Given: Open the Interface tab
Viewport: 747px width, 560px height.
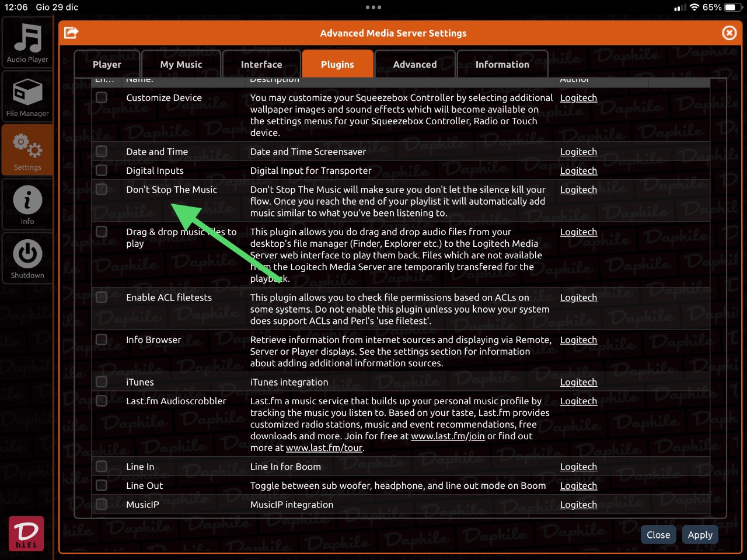Looking at the screenshot, I should click(x=261, y=64).
